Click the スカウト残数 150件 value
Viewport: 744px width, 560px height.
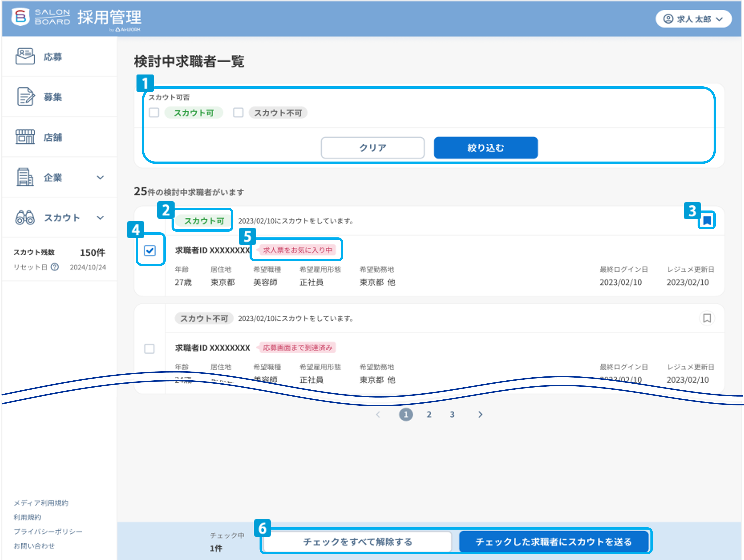pyautogui.click(x=92, y=252)
